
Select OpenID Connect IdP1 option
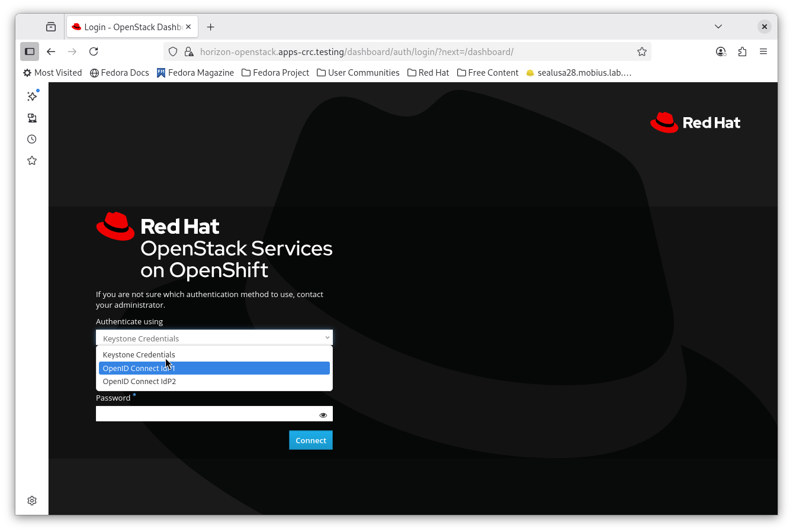click(x=214, y=368)
